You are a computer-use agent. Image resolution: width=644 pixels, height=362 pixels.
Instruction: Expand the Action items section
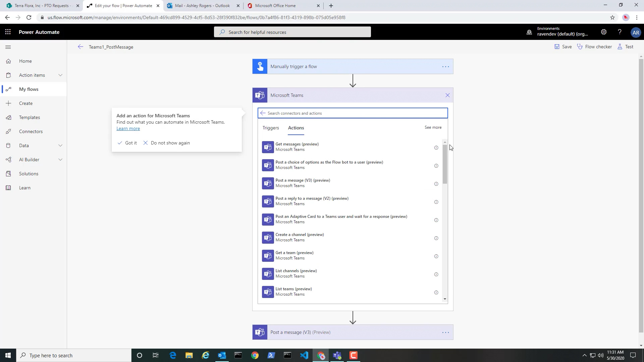click(60, 75)
